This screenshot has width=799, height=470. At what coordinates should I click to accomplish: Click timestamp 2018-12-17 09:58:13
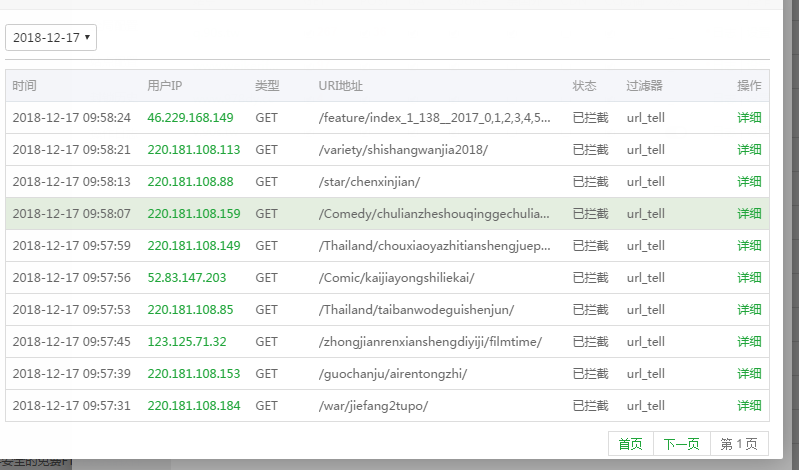coord(72,182)
